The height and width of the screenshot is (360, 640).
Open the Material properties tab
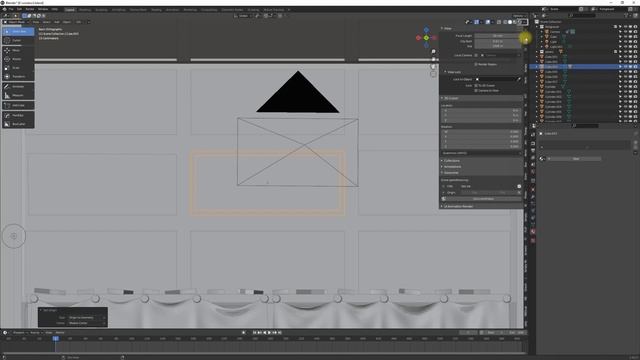click(533, 231)
